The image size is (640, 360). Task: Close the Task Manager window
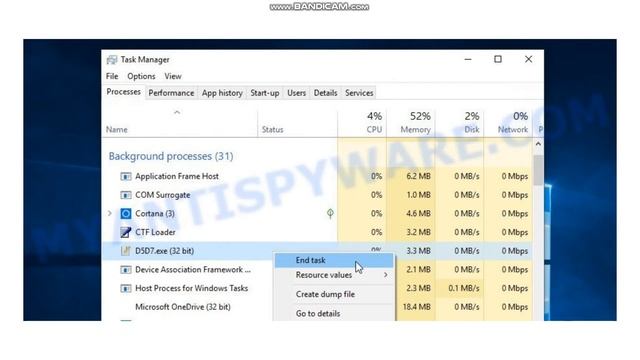[x=529, y=60]
